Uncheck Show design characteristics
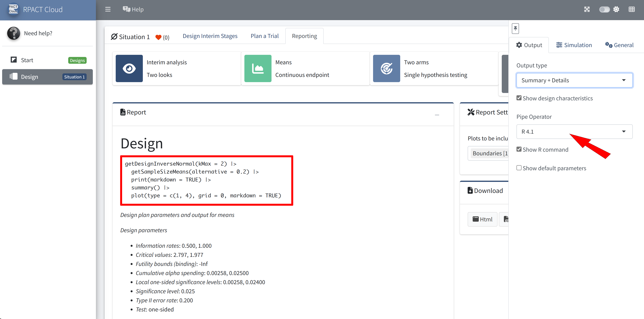The image size is (644, 319). tap(519, 98)
